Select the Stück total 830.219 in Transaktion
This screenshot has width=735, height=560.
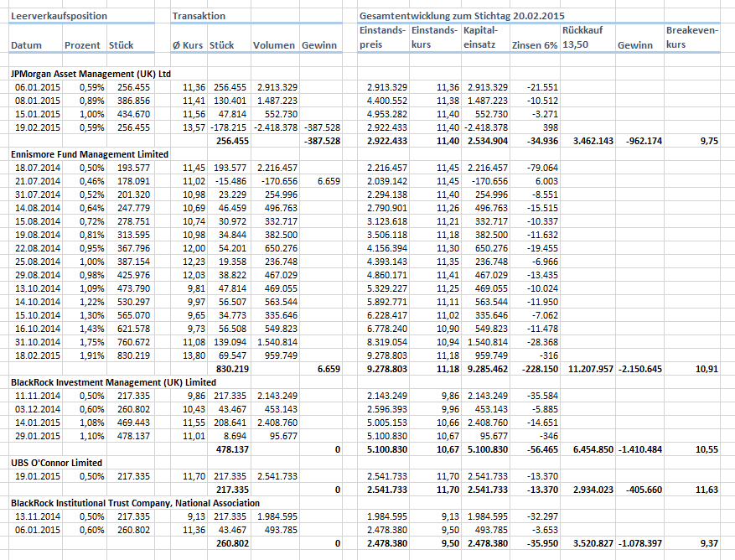(x=232, y=369)
